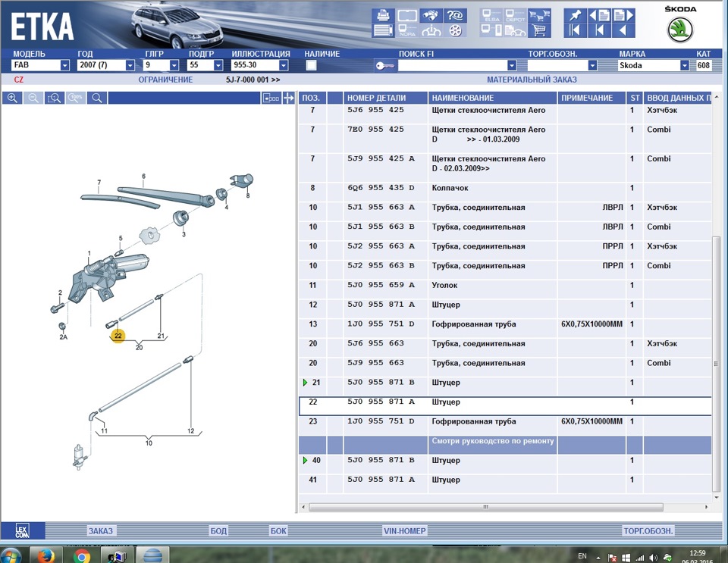Image resolution: width=728 pixels, height=563 pixels.
Task: Click the key icon beside search field
Action: [385, 66]
